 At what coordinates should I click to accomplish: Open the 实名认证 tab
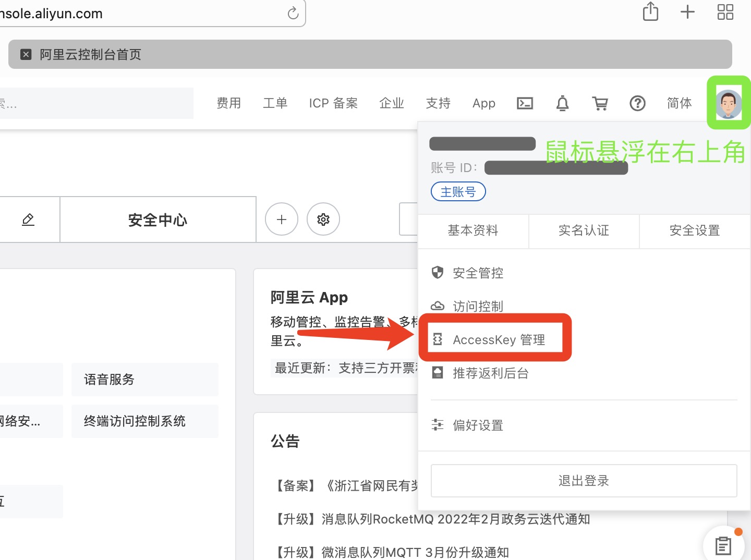[584, 230]
